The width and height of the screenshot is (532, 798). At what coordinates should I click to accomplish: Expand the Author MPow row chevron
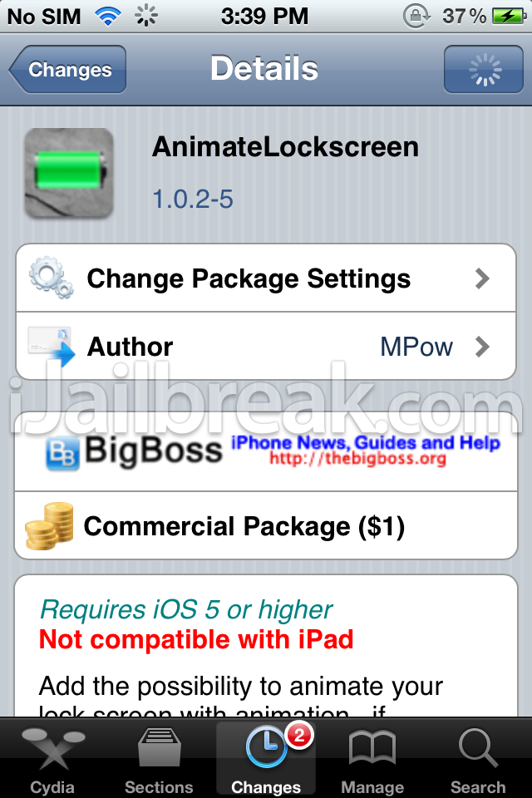481,347
